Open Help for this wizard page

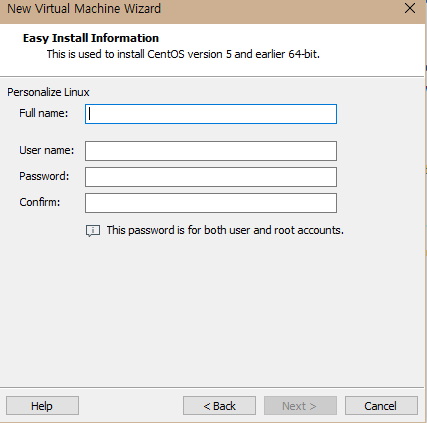(42, 406)
